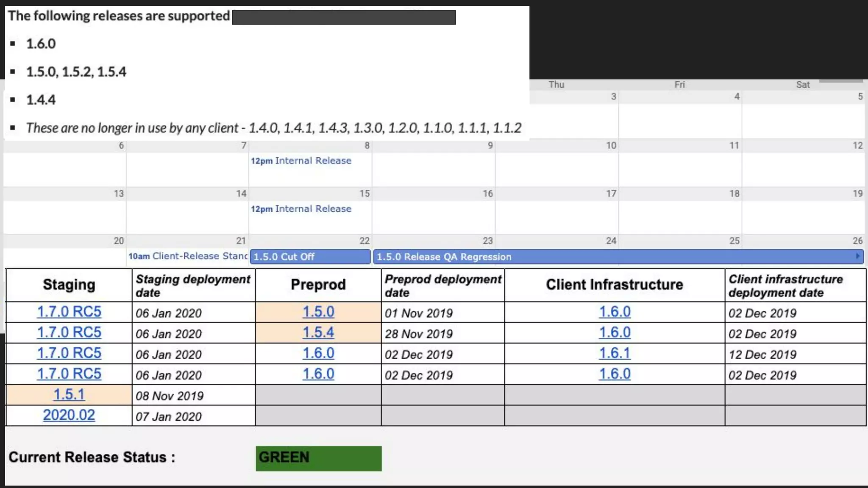
Task: Select the Client Infrastructure column header
Action: [615, 285]
